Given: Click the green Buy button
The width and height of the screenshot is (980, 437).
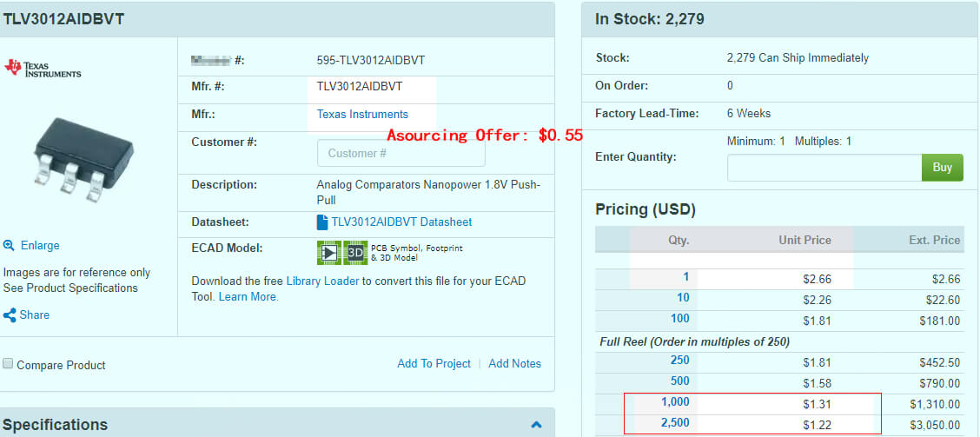Looking at the screenshot, I should (943, 168).
